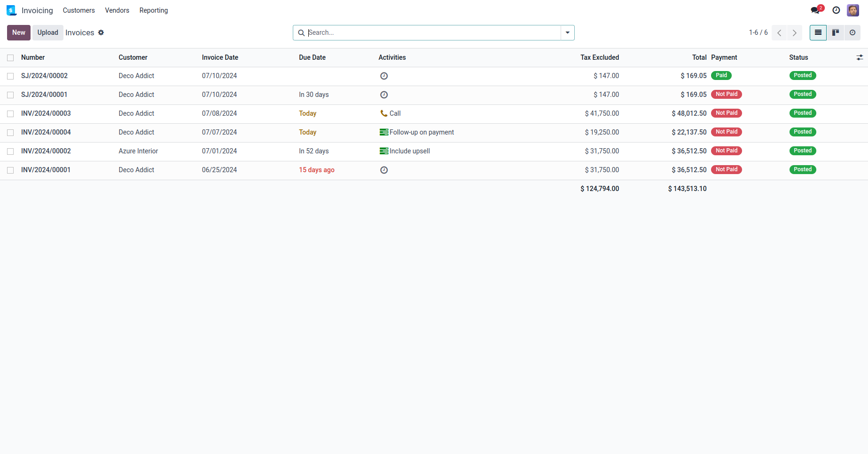Screen dimensions: 868x454
Task: Click 'In 52 days' due date cell
Action: pyautogui.click(x=314, y=151)
